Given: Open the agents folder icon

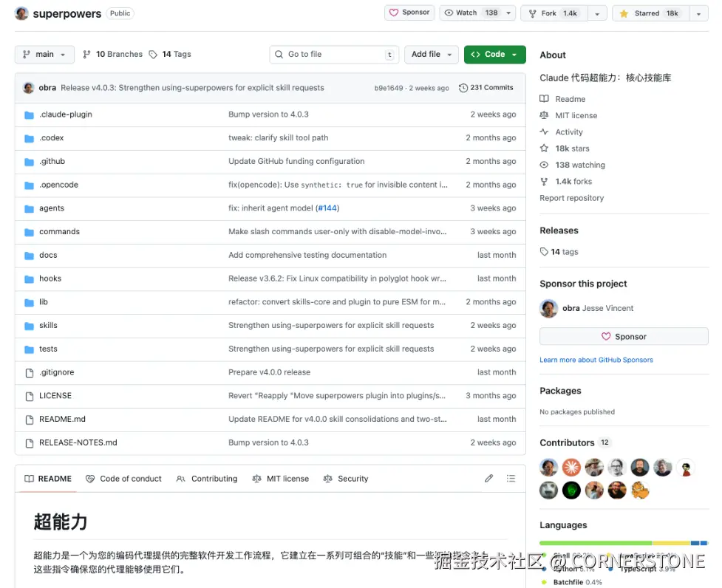Looking at the screenshot, I should 29,208.
